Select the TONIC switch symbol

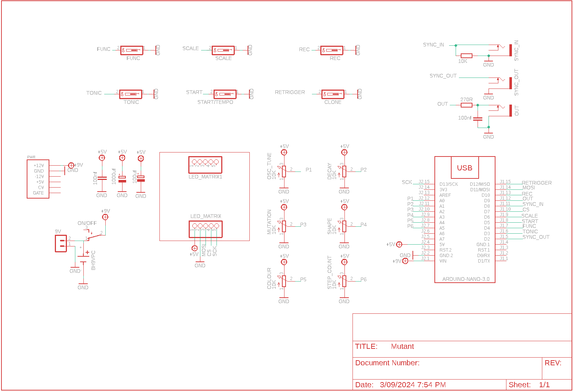point(131,94)
